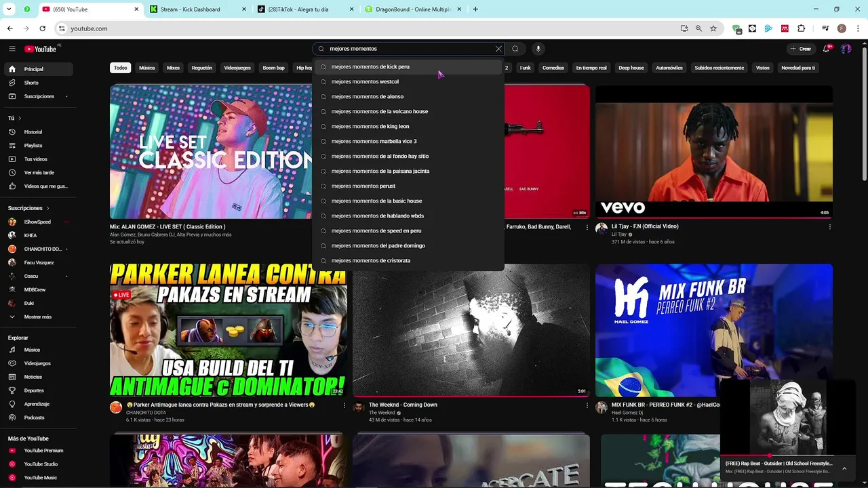
Task: Select the Subidos recientemente chip
Action: [x=719, y=68]
